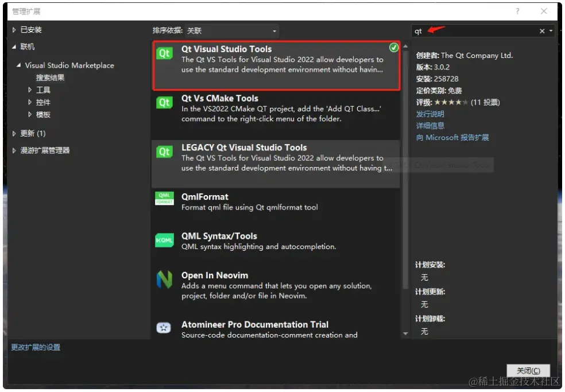The image size is (565, 392).
Task: Open the help question mark button
Action: click(x=517, y=11)
